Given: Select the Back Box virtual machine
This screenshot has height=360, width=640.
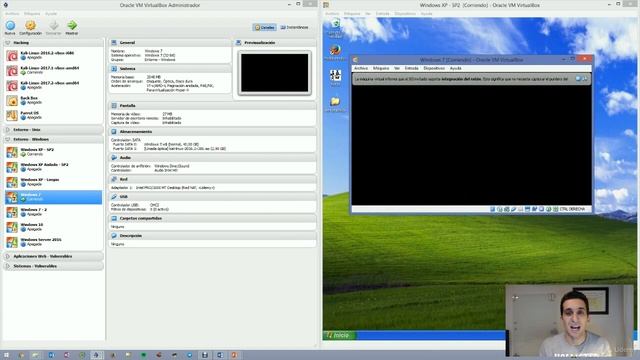Looking at the screenshot, I should (x=53, y=100).
